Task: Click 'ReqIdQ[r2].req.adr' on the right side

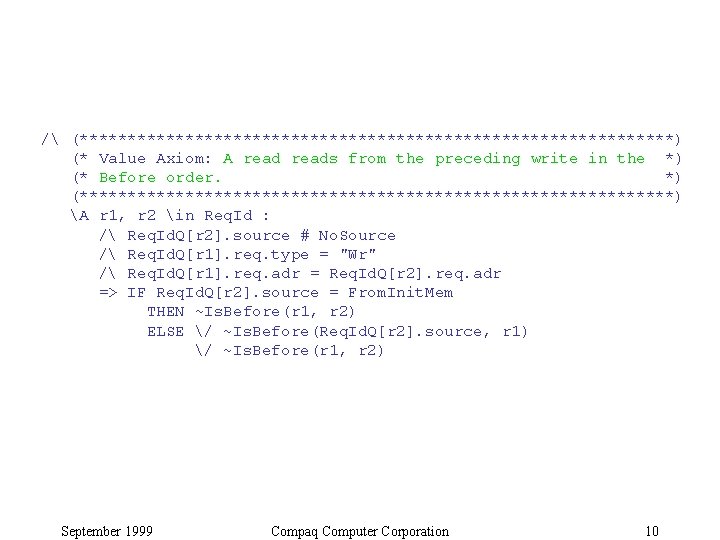Action: (x=415, y=274)
